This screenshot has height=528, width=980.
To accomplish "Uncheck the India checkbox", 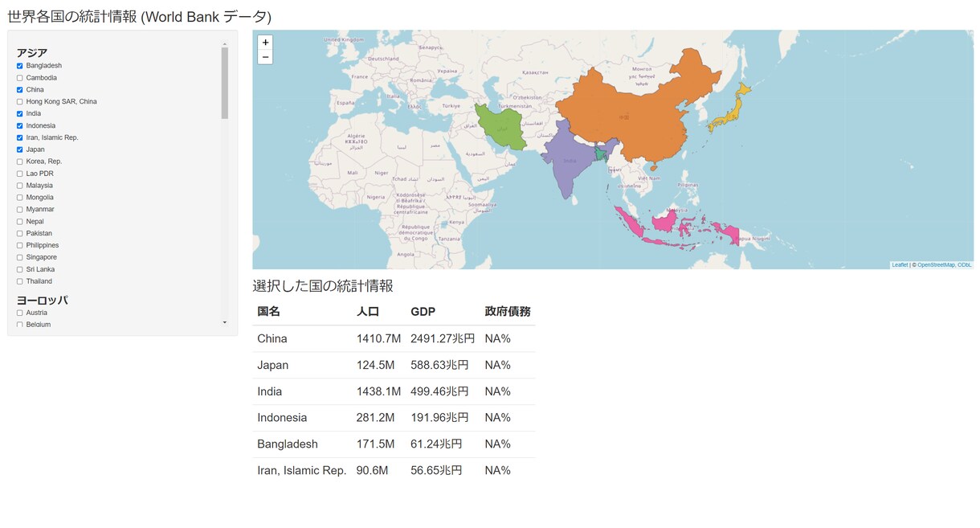I will [20, 114].
